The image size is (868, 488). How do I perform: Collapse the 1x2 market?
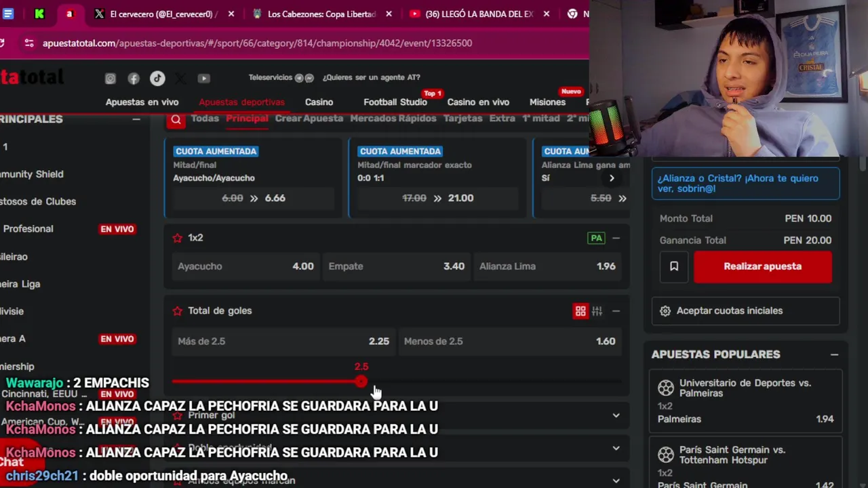coord(616,238)
